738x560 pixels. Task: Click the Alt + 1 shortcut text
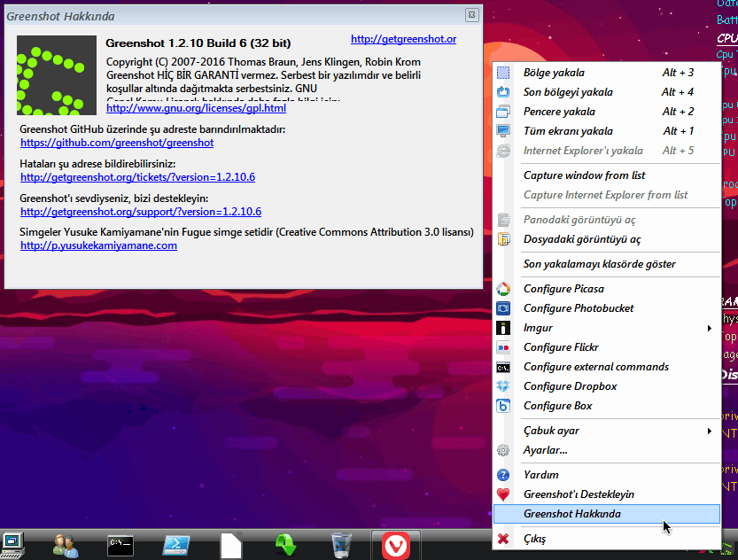(x=679, y=131)
